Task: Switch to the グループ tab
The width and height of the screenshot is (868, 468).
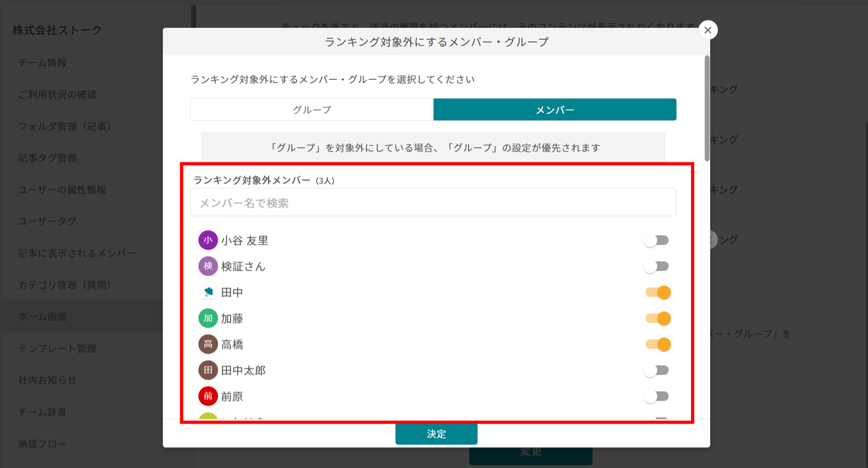Action: (312, 109)
